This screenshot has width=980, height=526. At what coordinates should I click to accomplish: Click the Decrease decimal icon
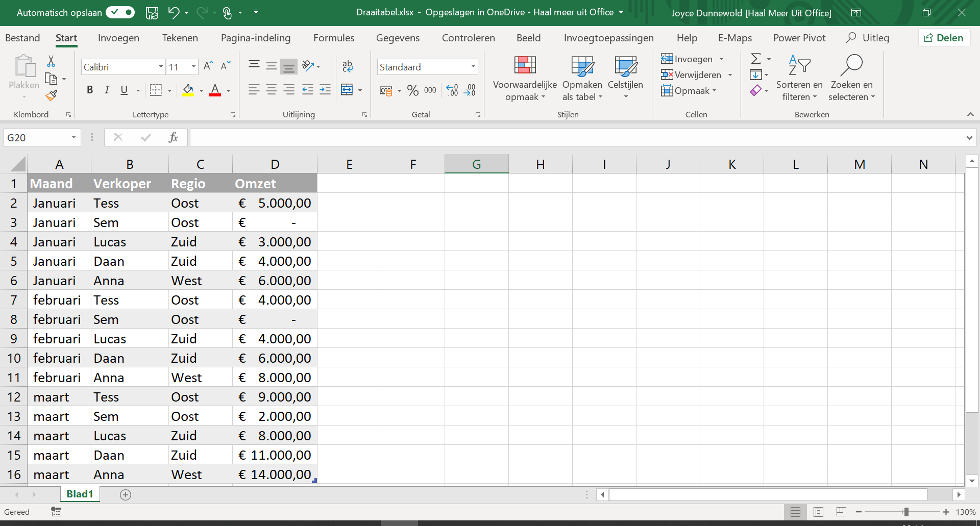tap(470, 90)
